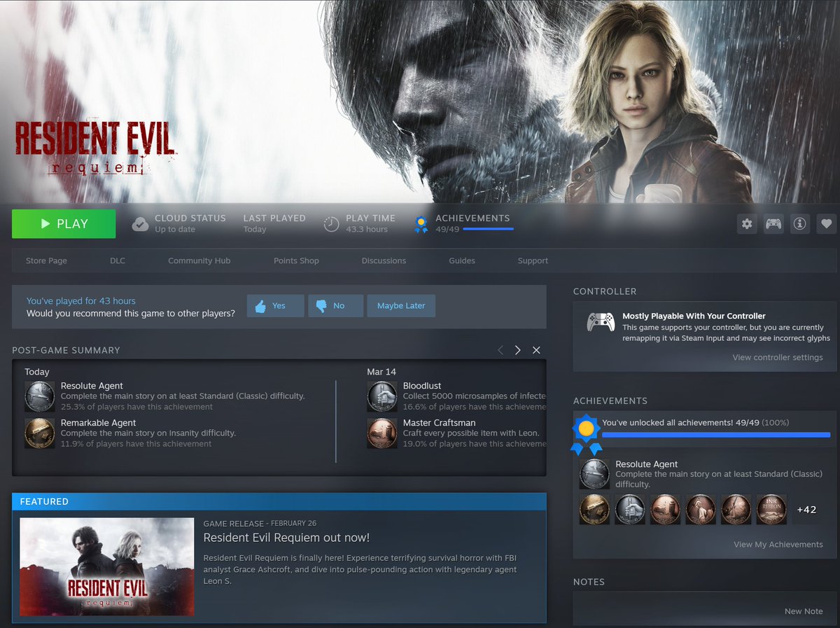The width and height of the screenshot is (840, 628).
Task: Open Points Shop tab
Action: point(296,260)
